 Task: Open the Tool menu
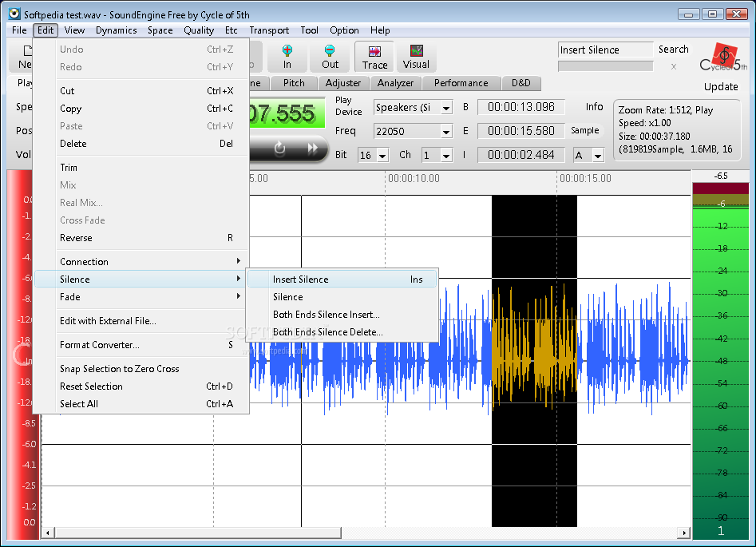(309, 30)
